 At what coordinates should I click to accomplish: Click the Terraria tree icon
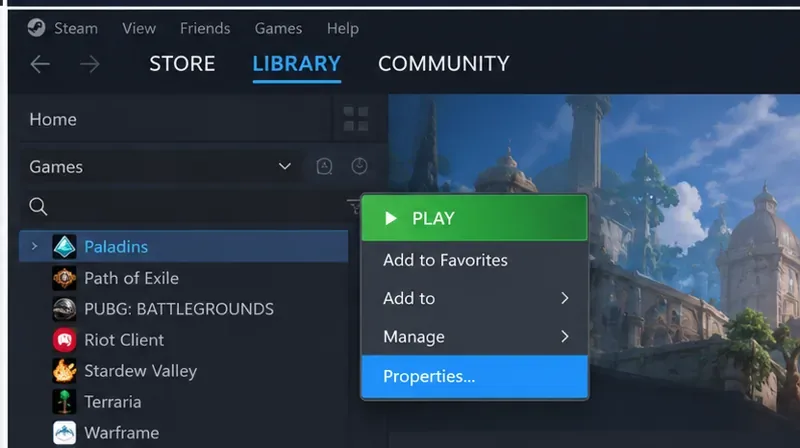(x=64, y=402)
